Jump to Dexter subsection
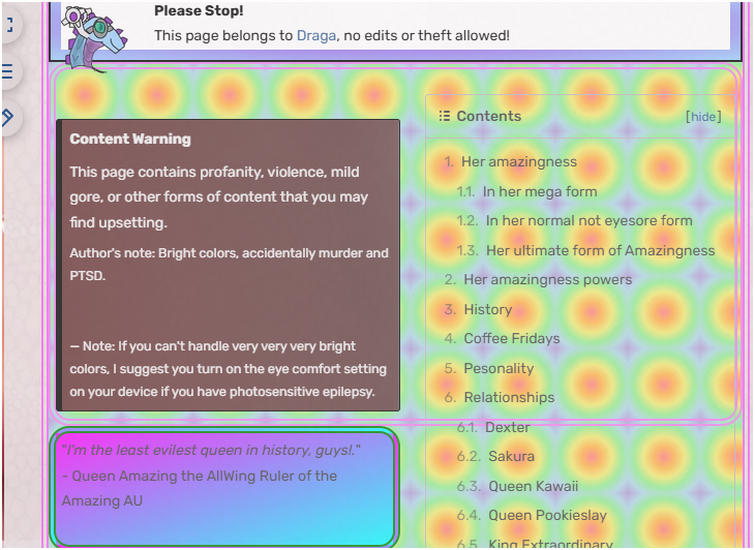The width and height of the screenshot is (755, 550). coord(508,427)
